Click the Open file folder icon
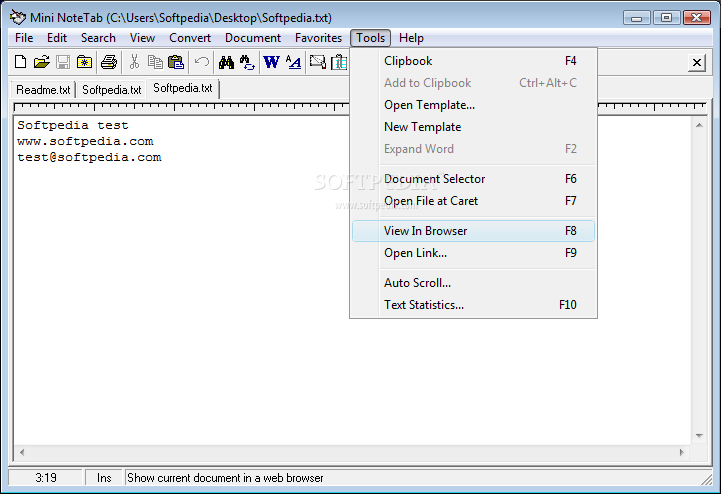This screenshot has height=494, width=721. point(41,62)
